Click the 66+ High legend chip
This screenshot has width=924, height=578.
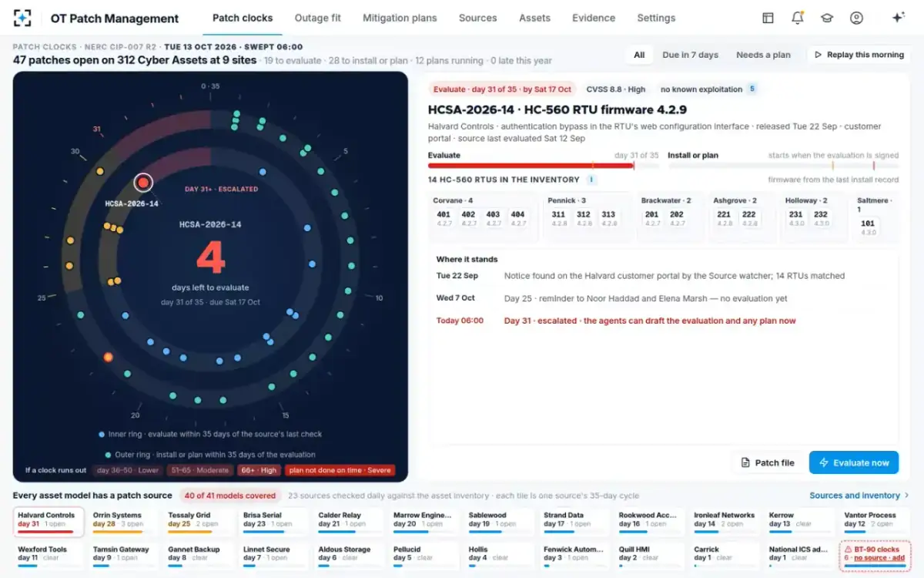(x=258, y=470)
